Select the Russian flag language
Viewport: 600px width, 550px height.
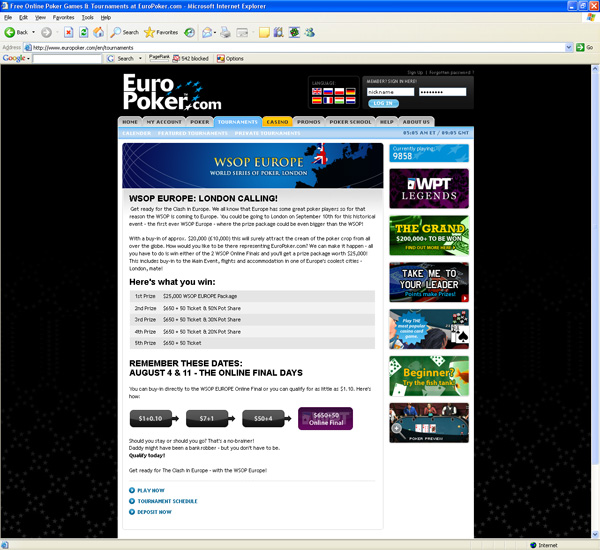(x=328, y=91)
